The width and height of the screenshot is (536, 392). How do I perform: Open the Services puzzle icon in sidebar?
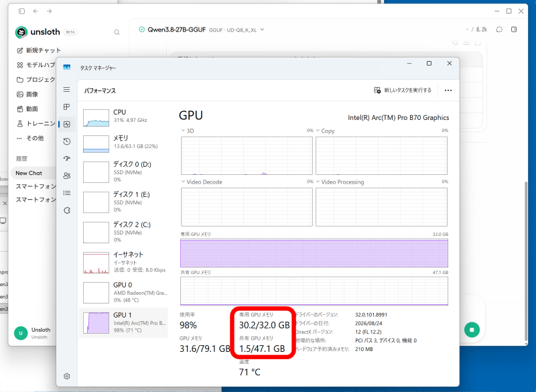[x=66, y=210]
